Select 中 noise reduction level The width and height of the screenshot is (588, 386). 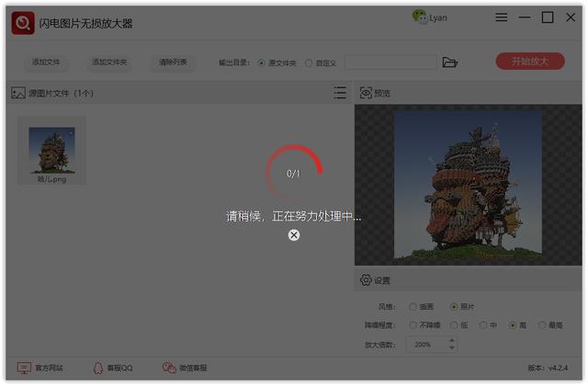pos(488,325)
